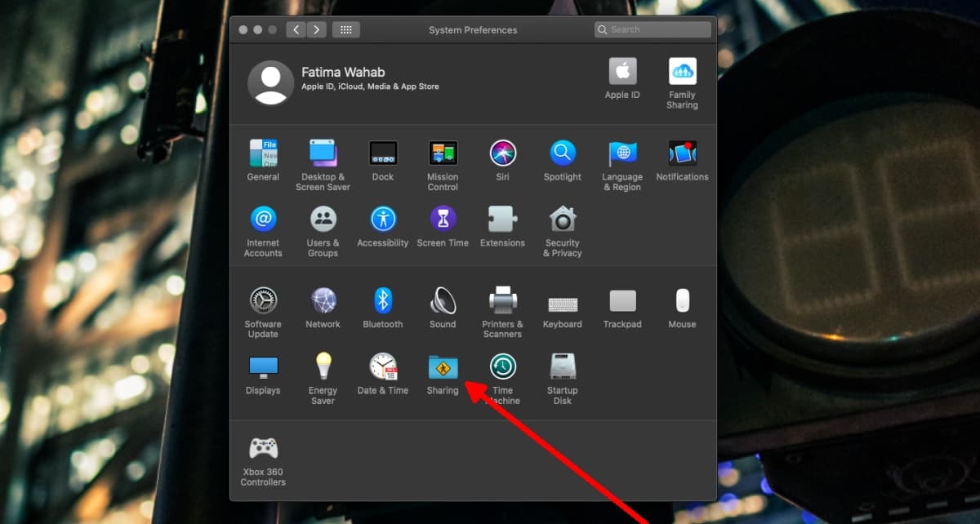
Task: Click the Fatima Wahab profile picture
Action: click(270, 82)
